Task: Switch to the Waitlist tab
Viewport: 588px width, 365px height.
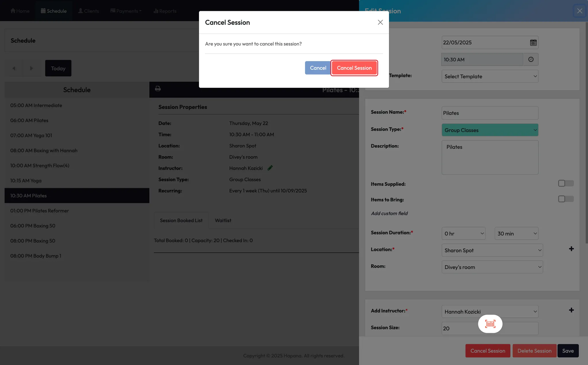Action: click(223, 220)
